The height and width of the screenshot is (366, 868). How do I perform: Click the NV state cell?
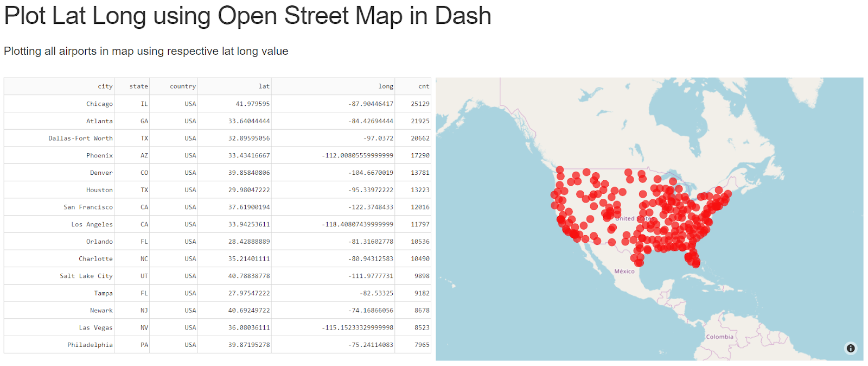pos(132,327)
